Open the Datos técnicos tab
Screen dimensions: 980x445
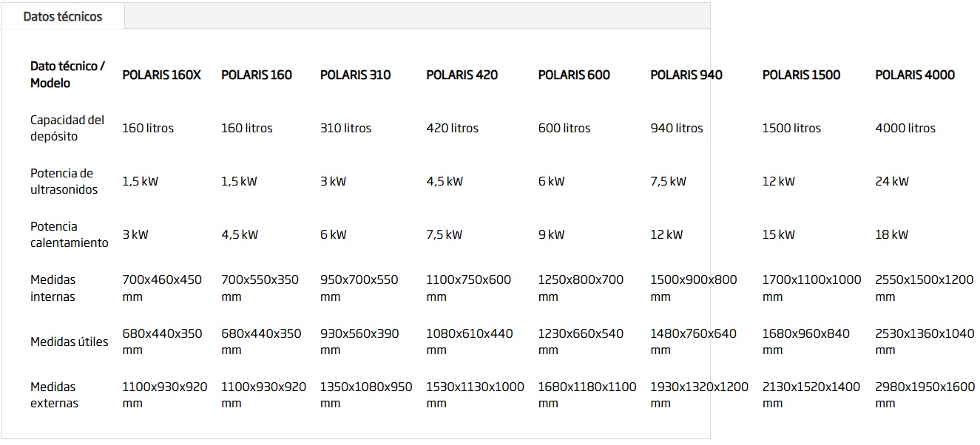click(63, 16)
